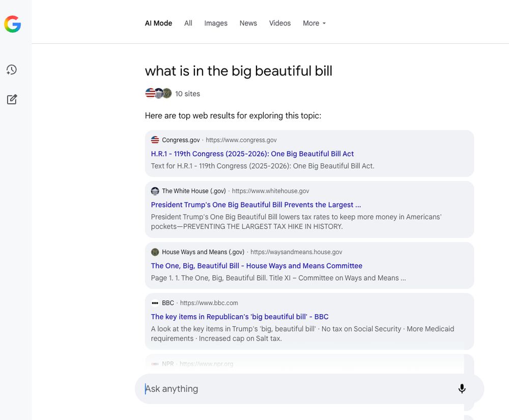Click the Google logo icon

(12, 24)
